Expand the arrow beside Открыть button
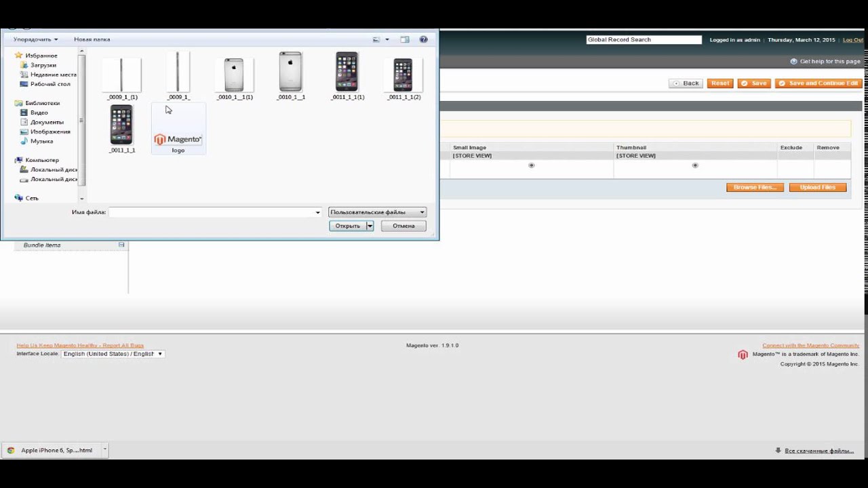 point(370,226)
